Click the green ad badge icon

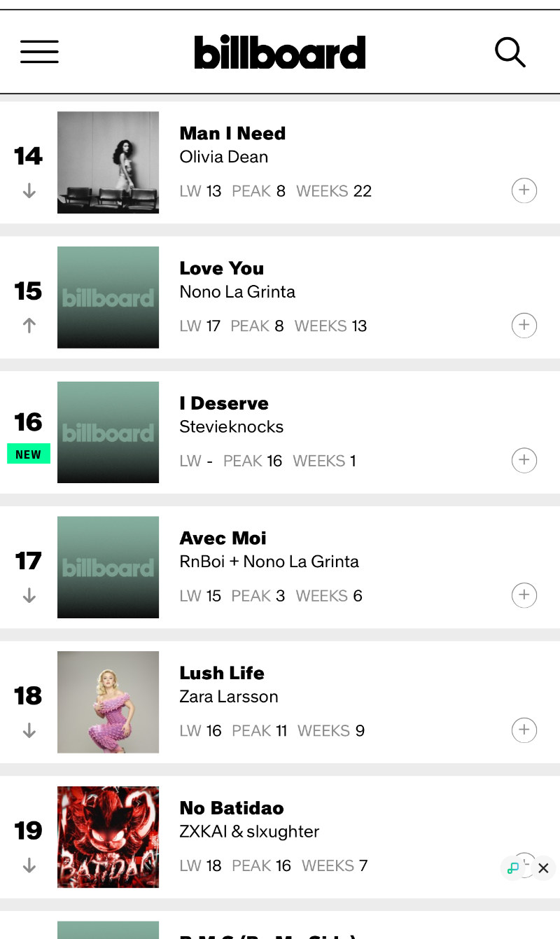pos(513,868)
